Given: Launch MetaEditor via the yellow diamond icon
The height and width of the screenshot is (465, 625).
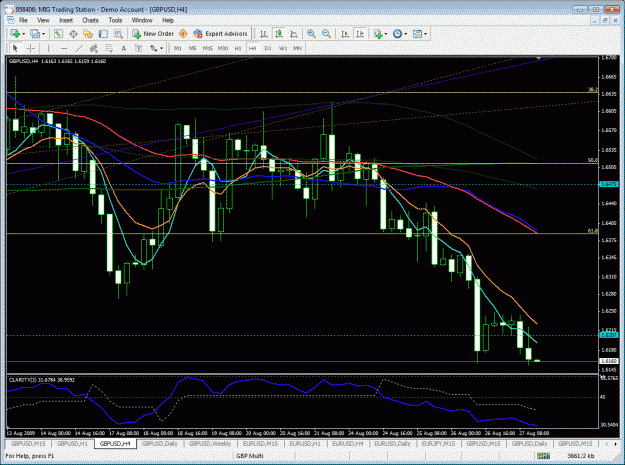Looking at the screenshot, I should point(183,34).
